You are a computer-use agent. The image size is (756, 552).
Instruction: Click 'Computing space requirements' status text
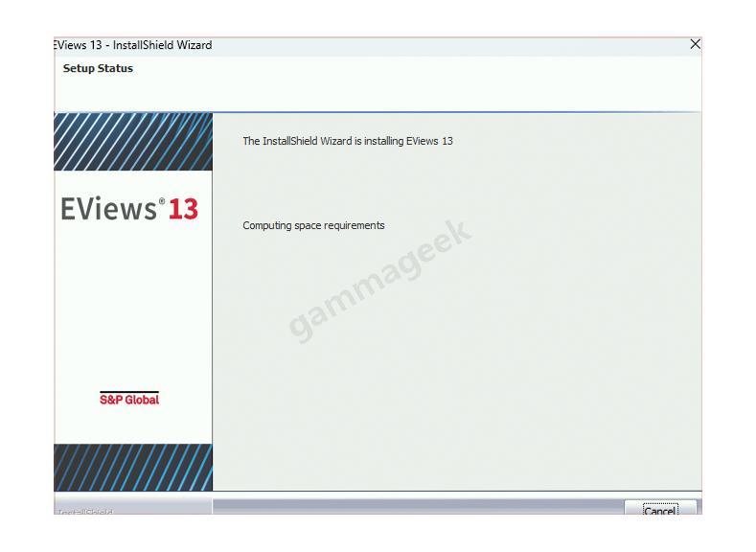click(313, 225)
